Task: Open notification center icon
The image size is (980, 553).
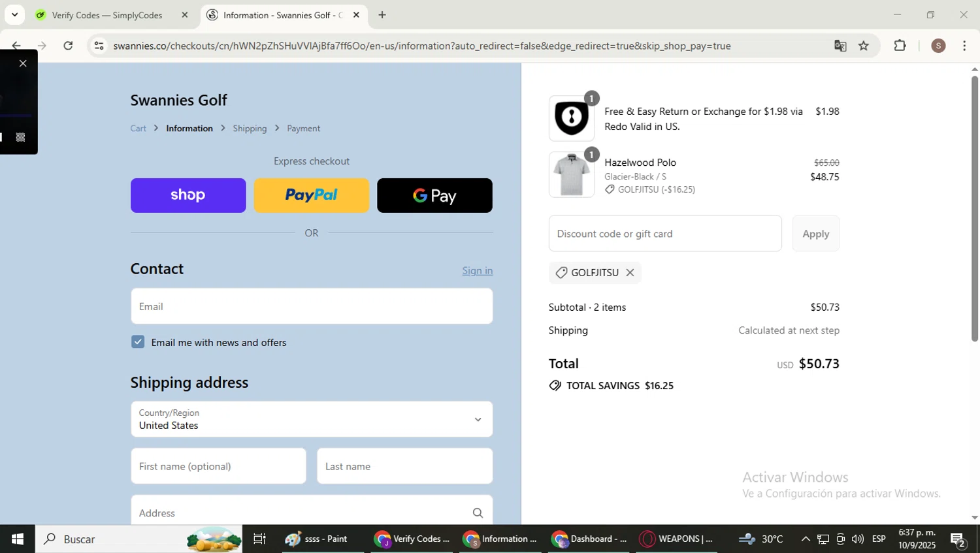Action: tap(958, 540)
